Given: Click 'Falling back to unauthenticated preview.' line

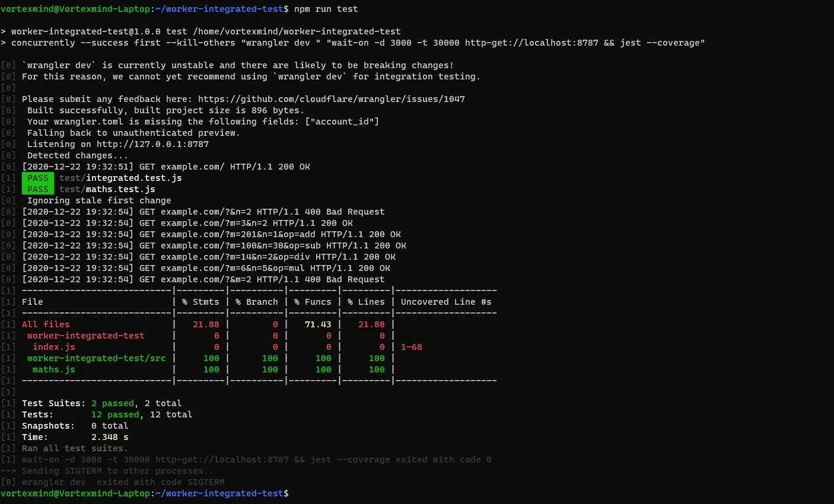Looking at the screenshot, I should click(x=133, y=133).
